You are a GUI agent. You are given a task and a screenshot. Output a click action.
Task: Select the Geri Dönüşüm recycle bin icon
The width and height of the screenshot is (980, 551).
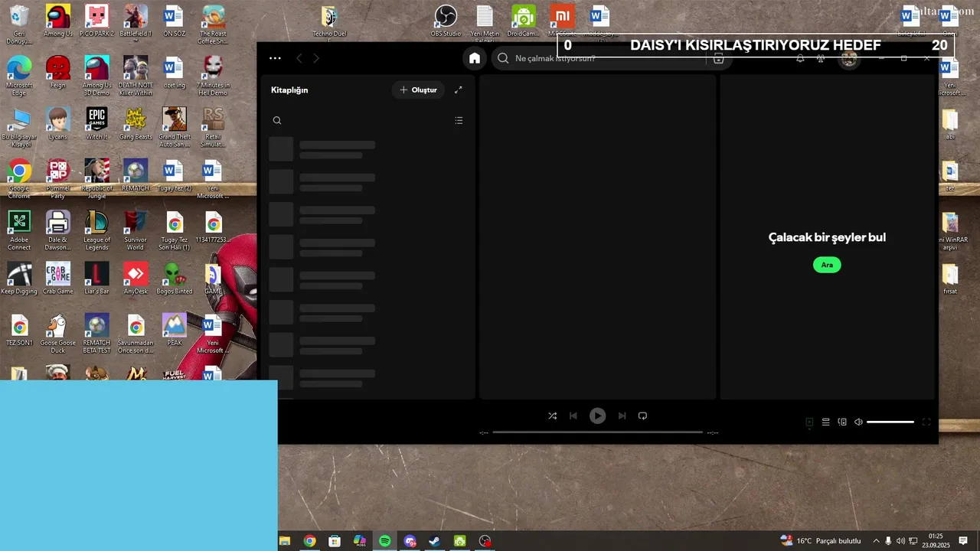coord(19,24)
